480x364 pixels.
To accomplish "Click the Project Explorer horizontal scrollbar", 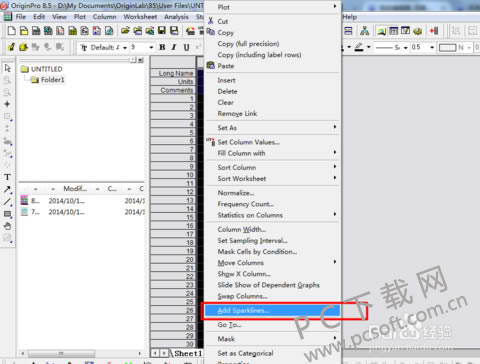I will (82, 353).
